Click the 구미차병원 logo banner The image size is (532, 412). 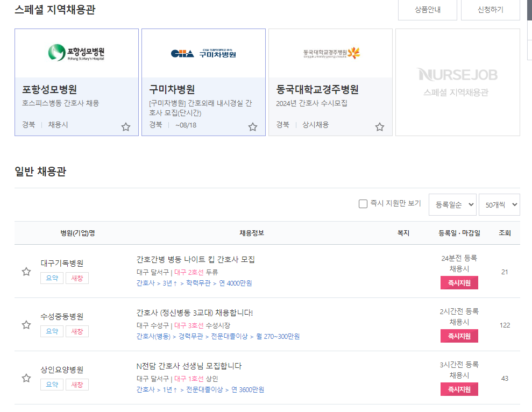(x=203, y=53)
